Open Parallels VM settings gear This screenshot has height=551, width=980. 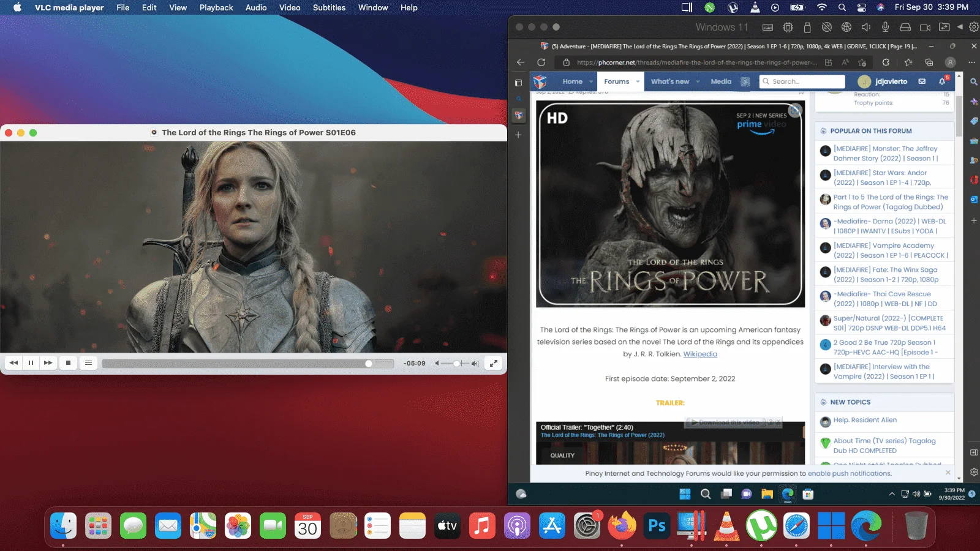click(x=974, y=28)
